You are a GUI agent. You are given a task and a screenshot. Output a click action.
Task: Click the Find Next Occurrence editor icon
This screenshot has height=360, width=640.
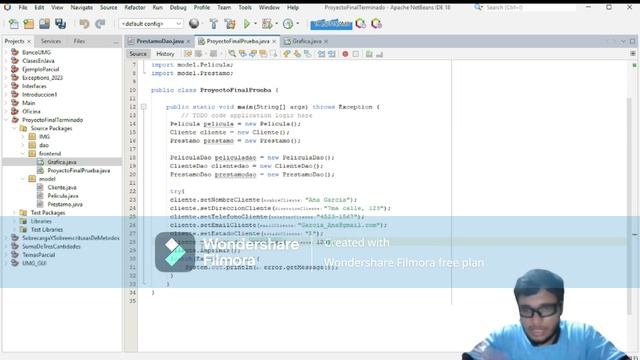(253, 53)
